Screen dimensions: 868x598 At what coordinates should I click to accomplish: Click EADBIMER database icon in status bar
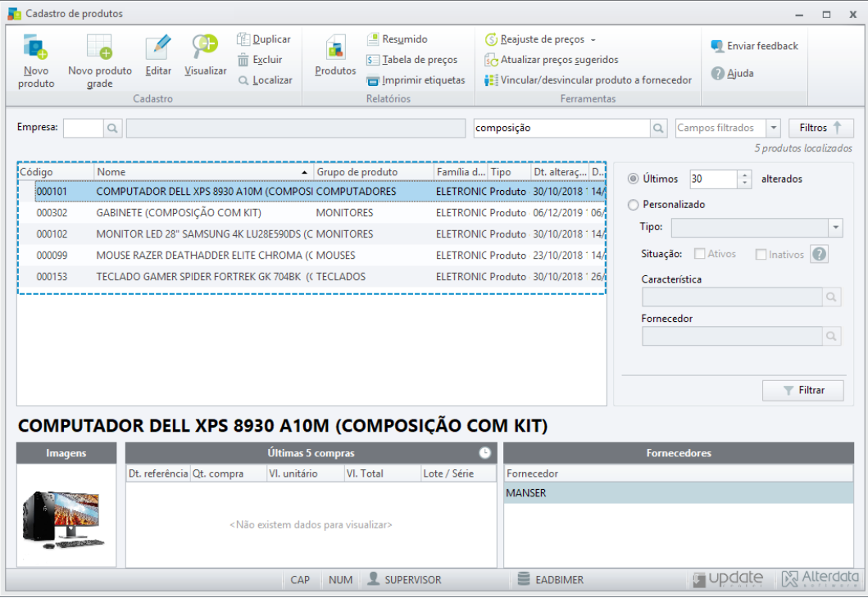coord(524,578)
